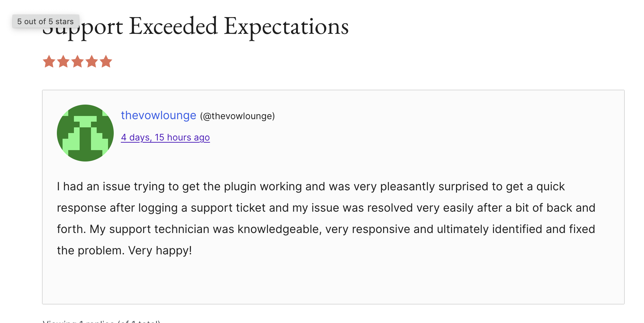Click the middle (third) rating star

pyautogui.click(x=77, y=62)
